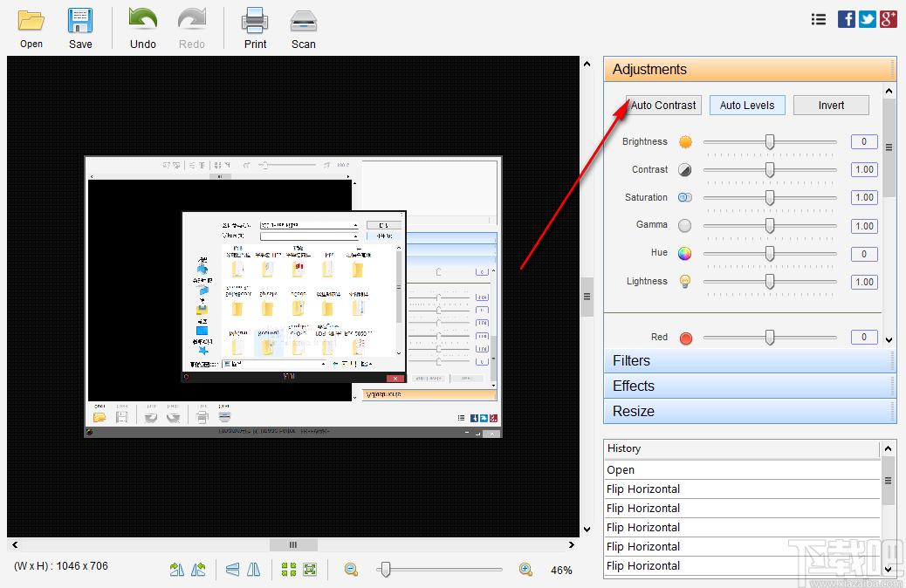Click the 1046 x 706 dimensions text

[82, 566]
